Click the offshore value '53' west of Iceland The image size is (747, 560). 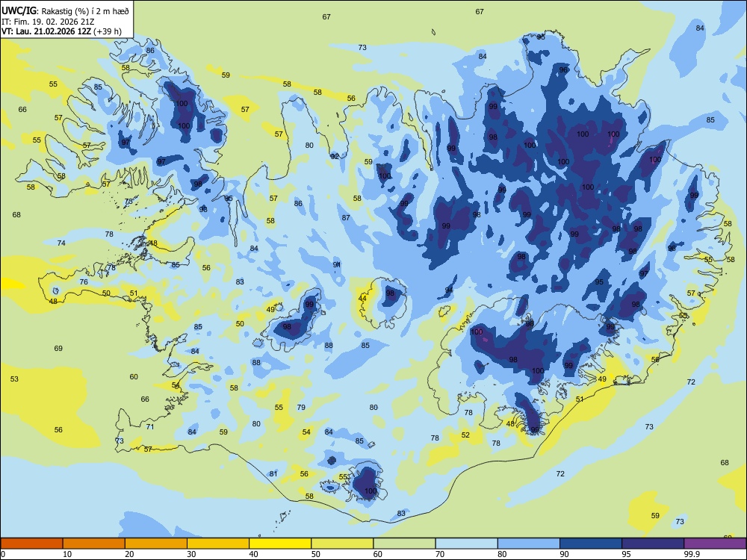tap(14, 379)
